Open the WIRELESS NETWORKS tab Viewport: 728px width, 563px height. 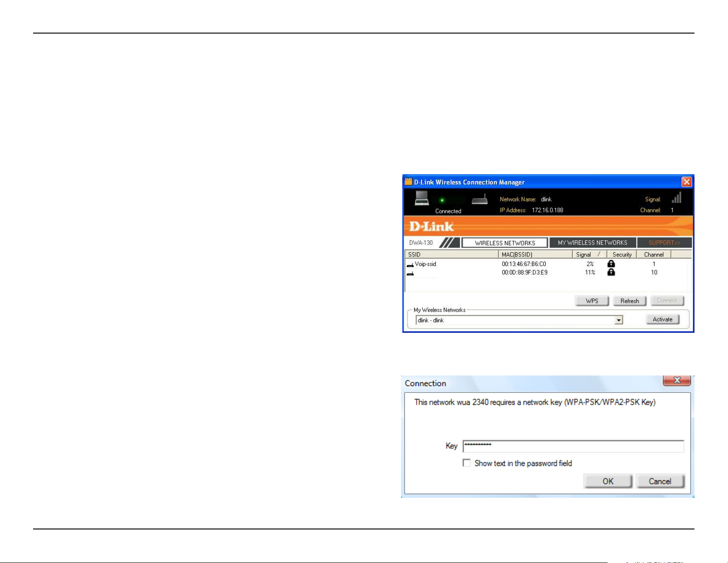pyautogui.click(x=505, y=243)
